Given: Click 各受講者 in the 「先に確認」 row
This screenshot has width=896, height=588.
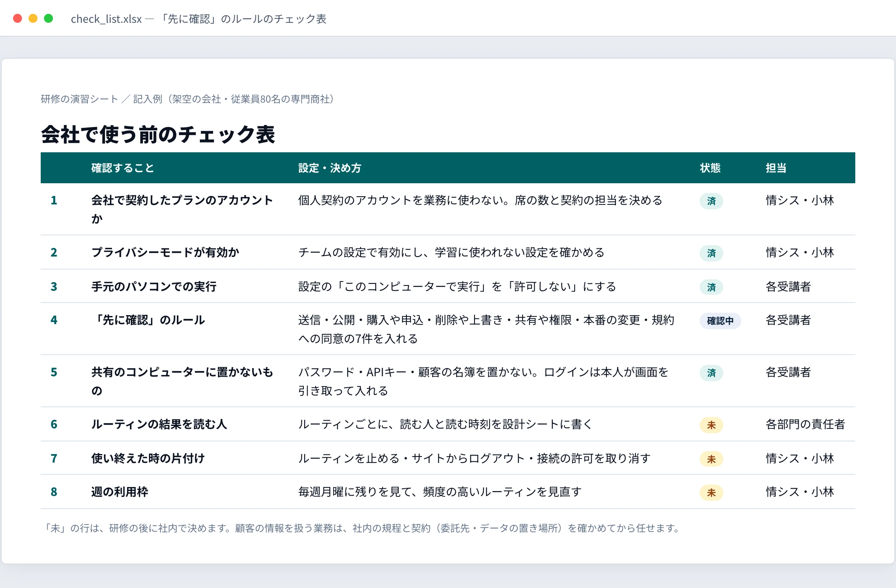Looking at the screenshot, I should point(788,320).
